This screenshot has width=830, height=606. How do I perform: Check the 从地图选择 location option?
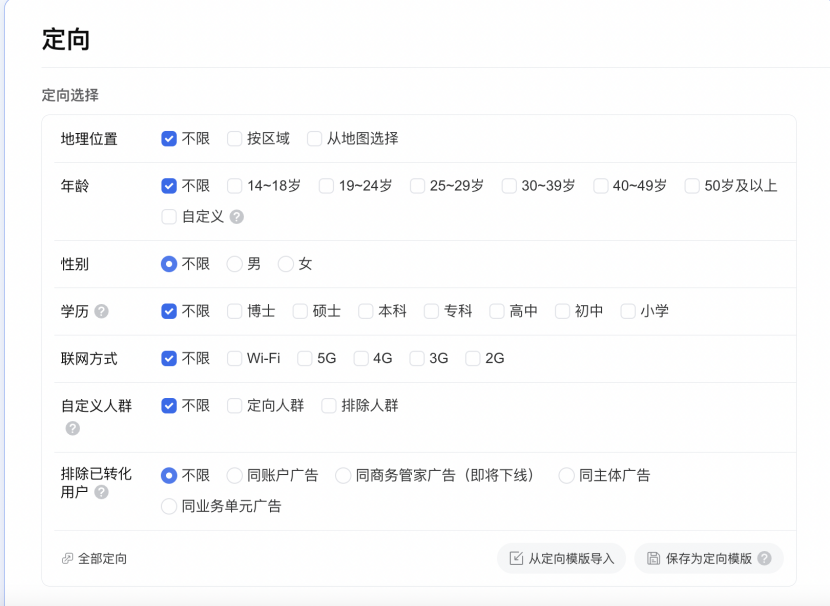tap(315, 139)
